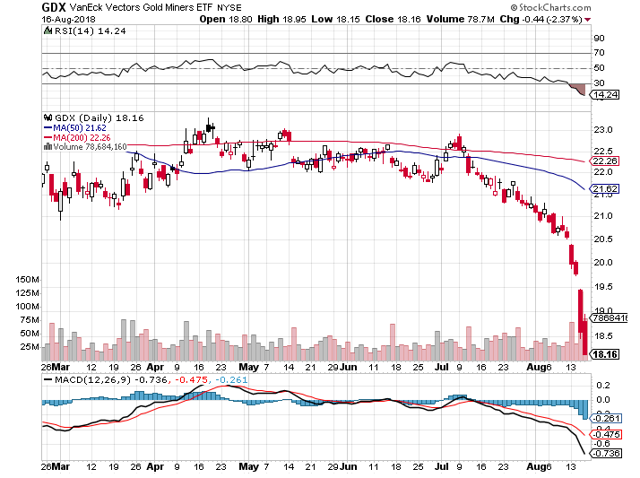Click the Low 18.15 value
This screenshot has height=478, width=640.
336,19
